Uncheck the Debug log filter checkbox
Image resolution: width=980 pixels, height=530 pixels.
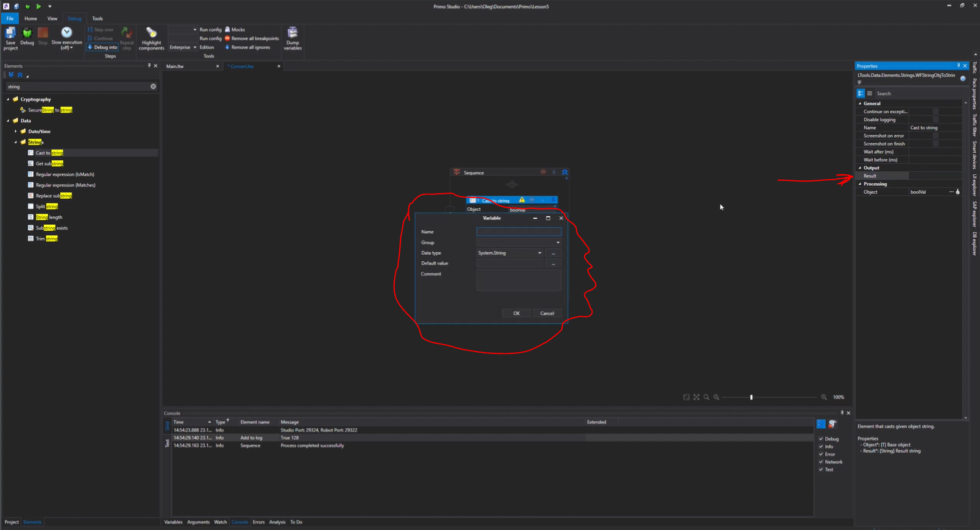tap(821, 439)
